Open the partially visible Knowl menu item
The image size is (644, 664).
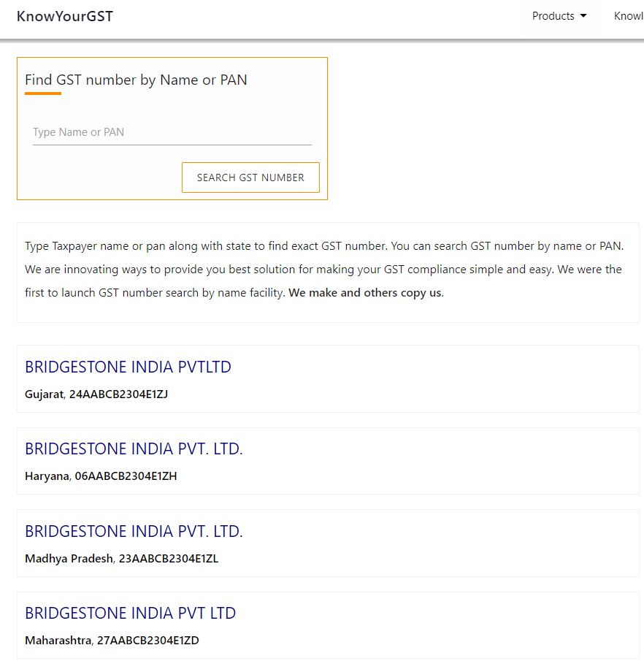(x=629, y=16)
